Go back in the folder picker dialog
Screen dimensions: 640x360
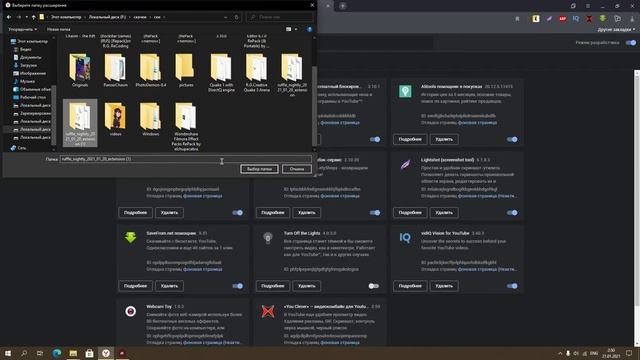click(x=9, y=17)
